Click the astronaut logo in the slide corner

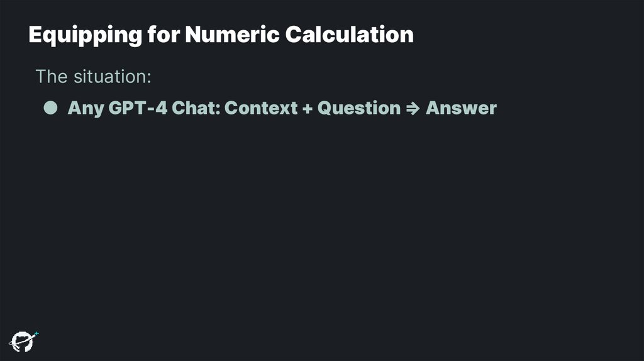(23, 342)
